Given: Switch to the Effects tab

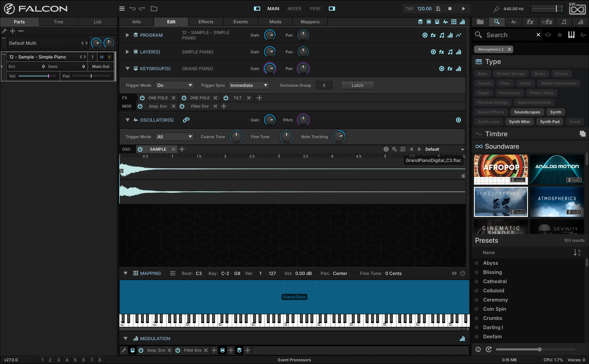Looking at the screenshot, I should tap(206, 22).
